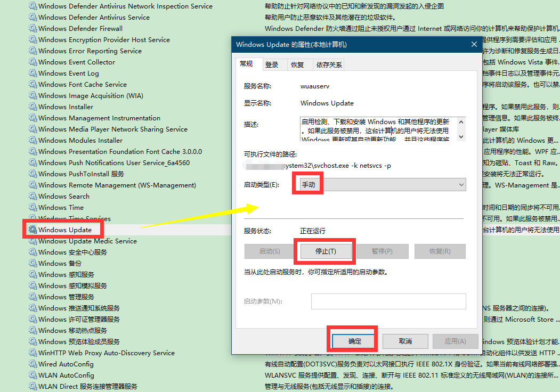Click the gear icon beside Windows 移动热点服务
Screen dimensions: 560x392
point(33,331)
